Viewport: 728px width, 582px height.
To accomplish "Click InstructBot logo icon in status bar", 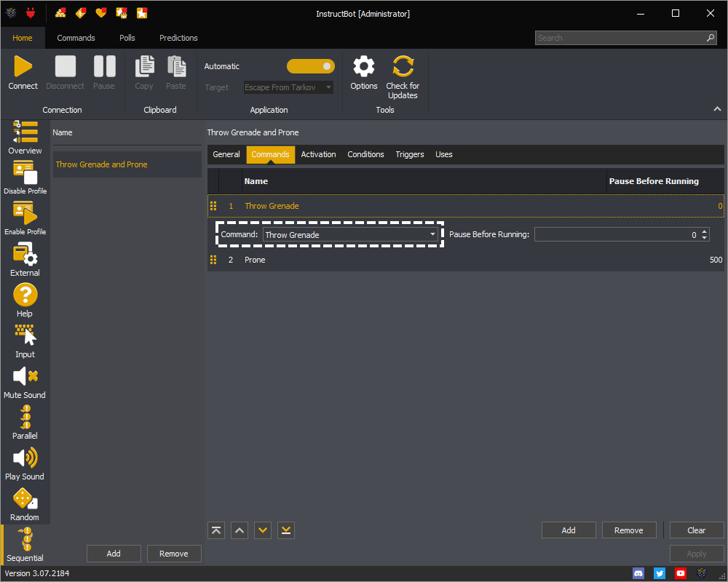I will tap(702, 573).
